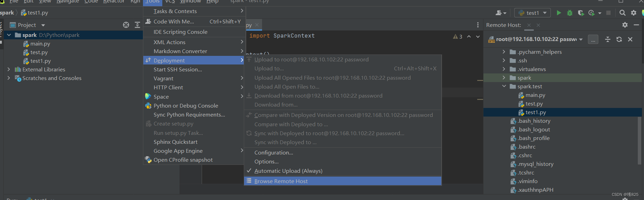
Task: Select test.py in Project tree
Action: pos(39,52)
